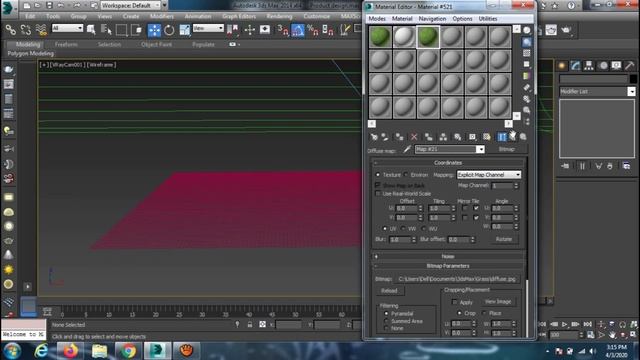This screenshot has width=640, height=360.
Task: Click Pin Stack icon under modifier stack
Action: [x=565, y=166]
